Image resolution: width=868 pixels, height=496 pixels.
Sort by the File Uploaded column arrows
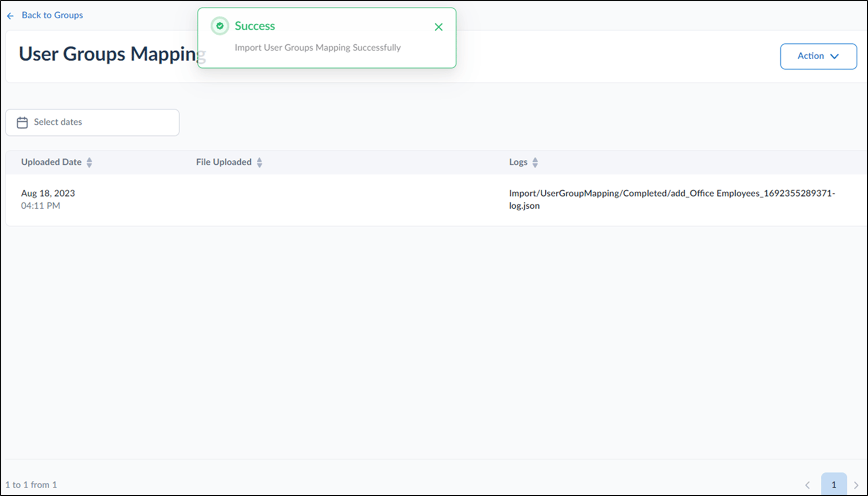259,163
